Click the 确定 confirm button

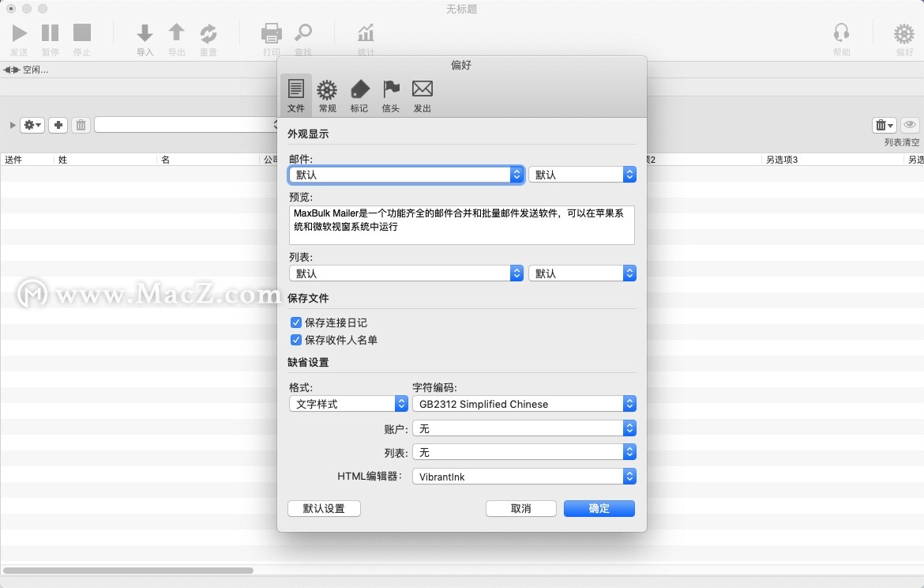coord(599,508)
